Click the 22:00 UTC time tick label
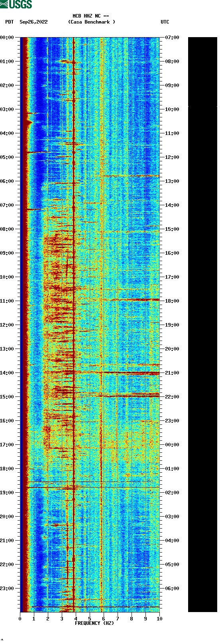 coord(172,397)
